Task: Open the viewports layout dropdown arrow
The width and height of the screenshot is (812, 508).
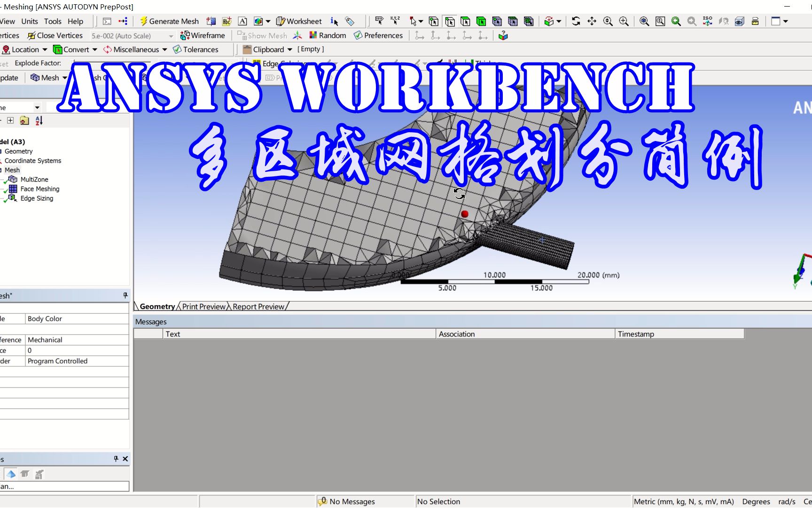Action: click(x=785, y=21)
